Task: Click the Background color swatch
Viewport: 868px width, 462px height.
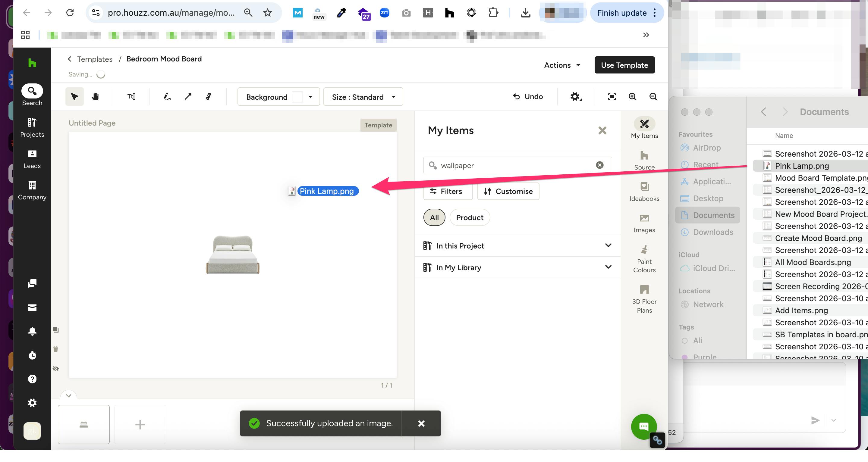Action: point(297,97)
